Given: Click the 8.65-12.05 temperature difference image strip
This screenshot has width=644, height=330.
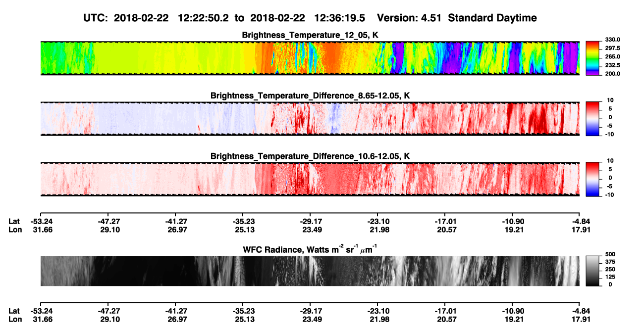Looking at the screenshot, I should point(310,118).
